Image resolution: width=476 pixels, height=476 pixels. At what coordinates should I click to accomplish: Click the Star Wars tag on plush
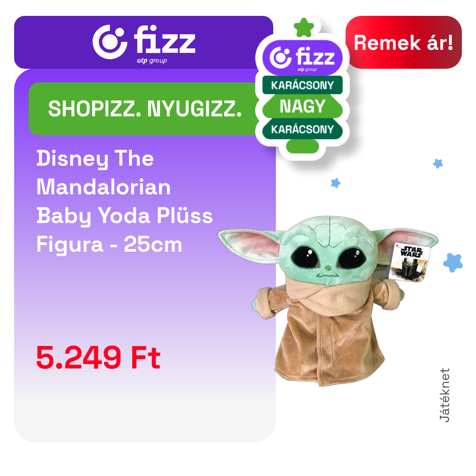pyautogui.click(x=409, y=262)
